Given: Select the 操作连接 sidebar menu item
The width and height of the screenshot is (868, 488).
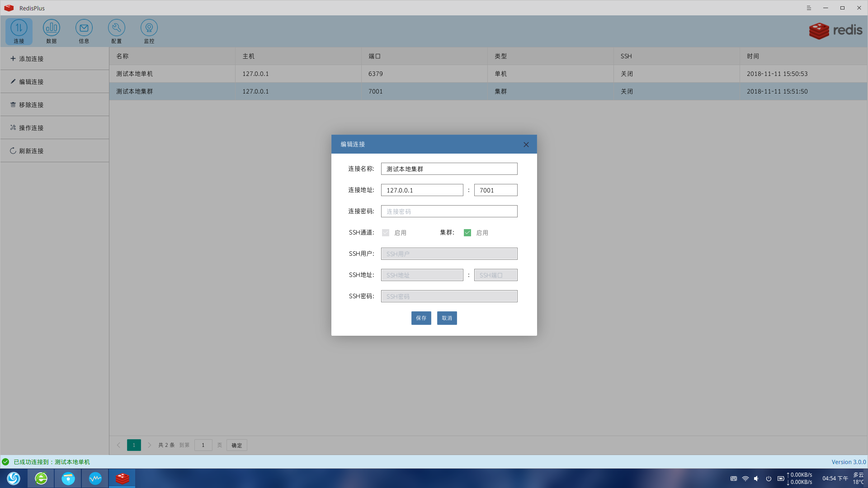Looking at the screenshot, I should [x=55, y=127].
